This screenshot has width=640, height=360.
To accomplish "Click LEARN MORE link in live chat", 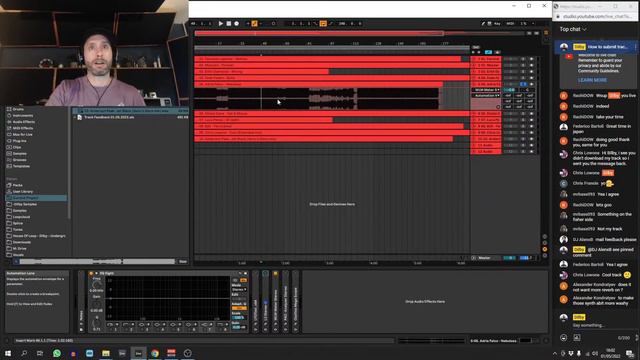I will click(592, 80).
